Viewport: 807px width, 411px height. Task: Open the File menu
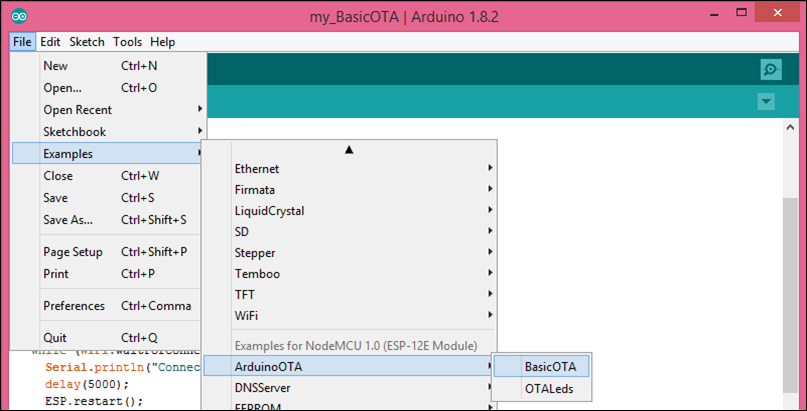(22, 42)
